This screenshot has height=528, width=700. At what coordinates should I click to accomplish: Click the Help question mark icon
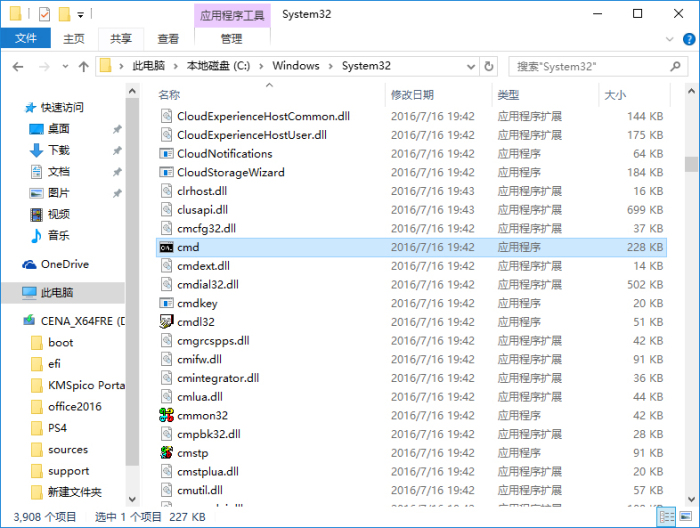pyautogui.click(x=689, y=39)
